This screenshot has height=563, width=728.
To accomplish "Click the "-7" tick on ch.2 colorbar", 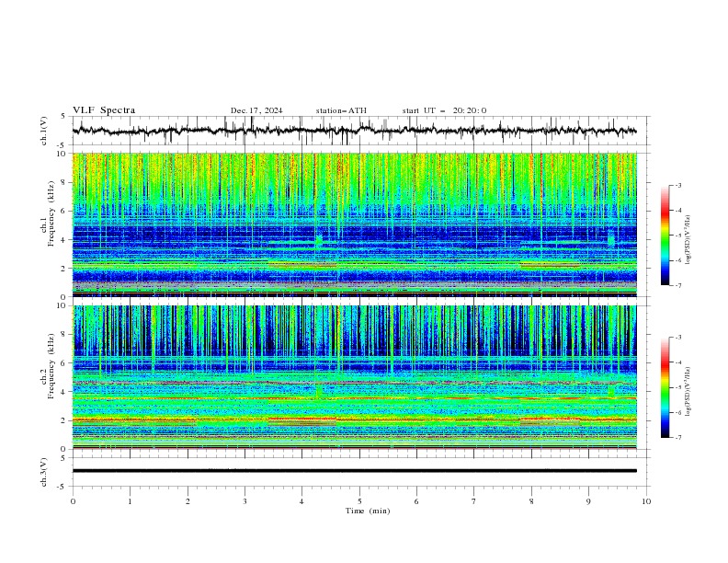I will coord(678,438).
